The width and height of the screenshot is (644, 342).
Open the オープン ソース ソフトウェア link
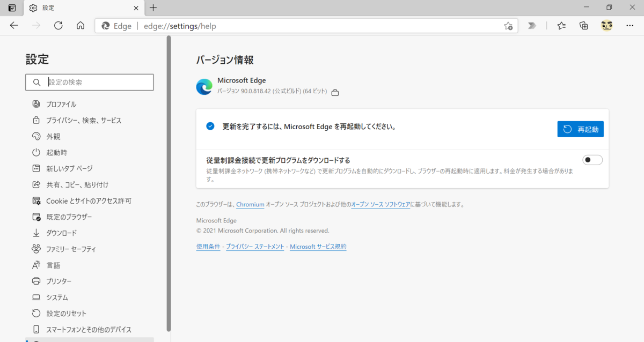(x=380, y=204)
